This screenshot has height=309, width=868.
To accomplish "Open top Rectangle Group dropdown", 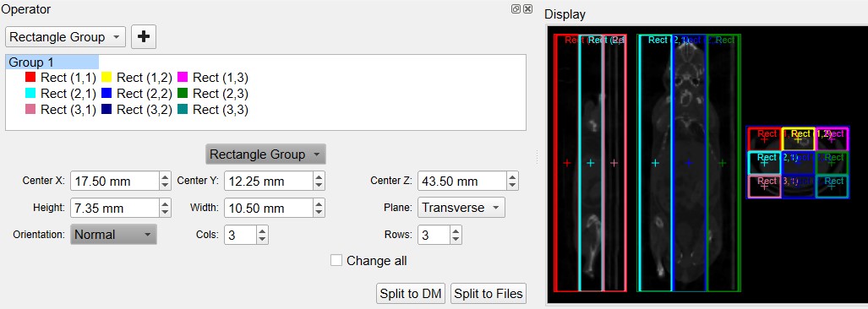I will (x=65, y=37).
